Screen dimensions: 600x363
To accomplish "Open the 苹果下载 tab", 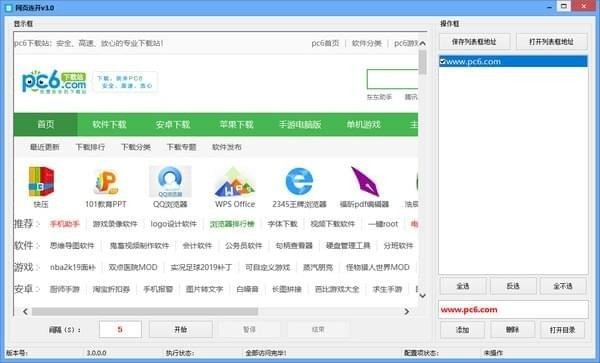I will point(236,124).
